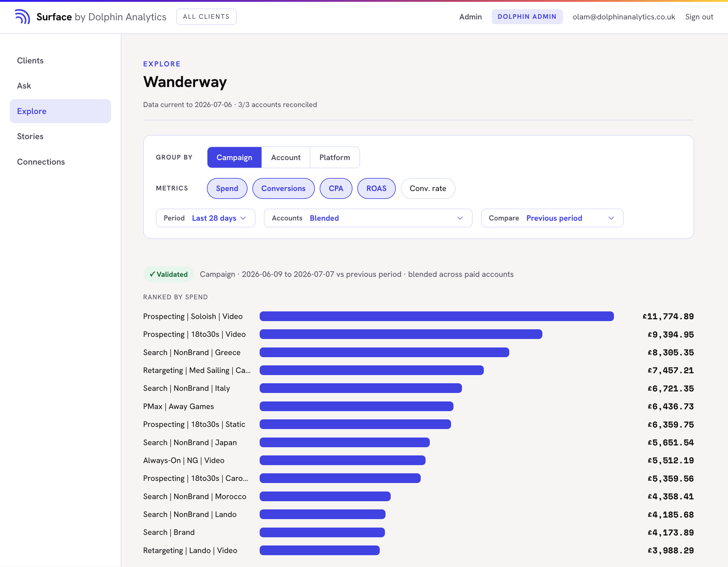Viewport: 728px width, 567px height.
Task: Open the Accounts Blended dropdown
Action: click(368, 218)
